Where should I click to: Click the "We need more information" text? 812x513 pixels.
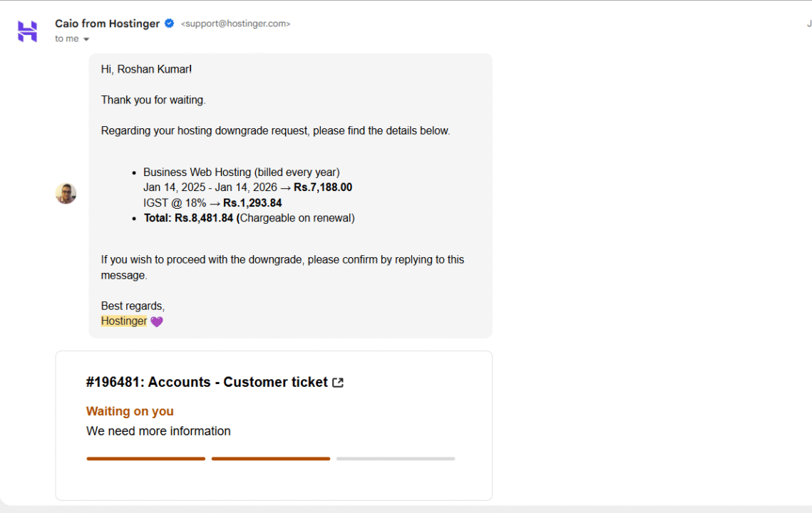[x=158, y=431]
